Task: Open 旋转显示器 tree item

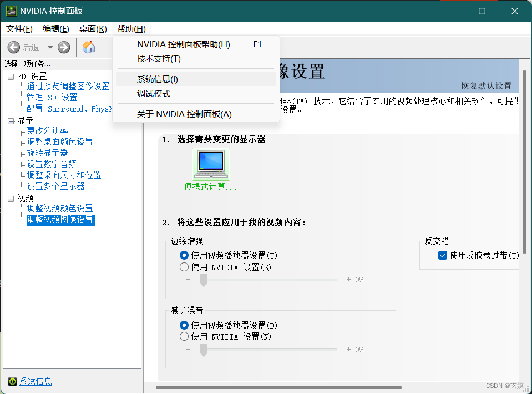Action: tap(48, 153)
